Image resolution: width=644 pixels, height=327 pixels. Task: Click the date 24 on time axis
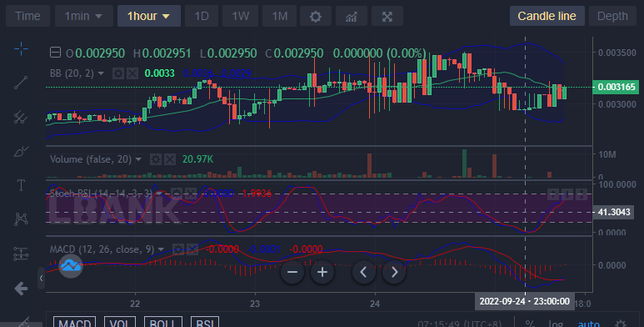pos(375,304)
